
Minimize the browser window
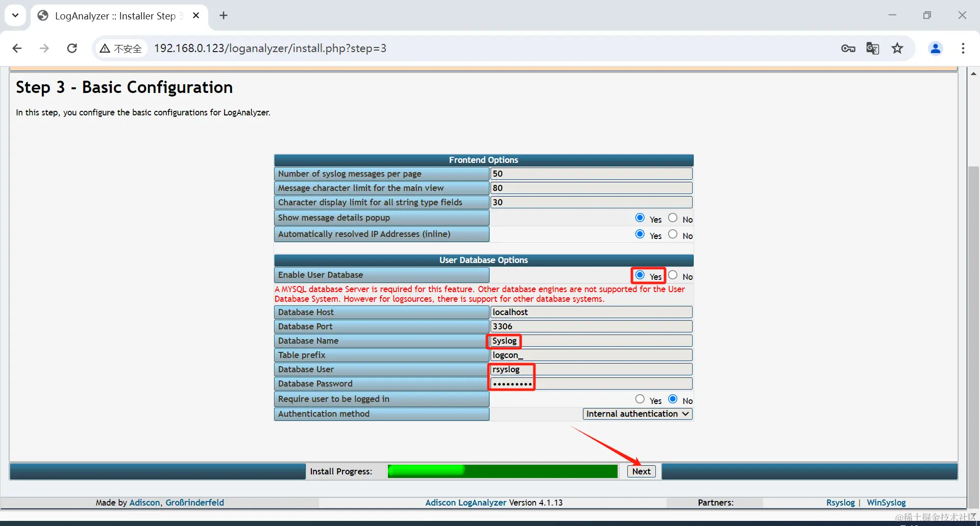click(892, 15)
